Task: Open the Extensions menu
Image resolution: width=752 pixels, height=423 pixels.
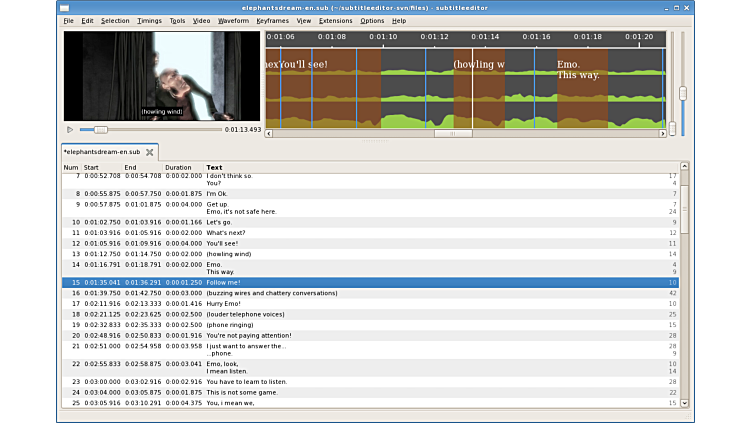Action: (335, 20)
